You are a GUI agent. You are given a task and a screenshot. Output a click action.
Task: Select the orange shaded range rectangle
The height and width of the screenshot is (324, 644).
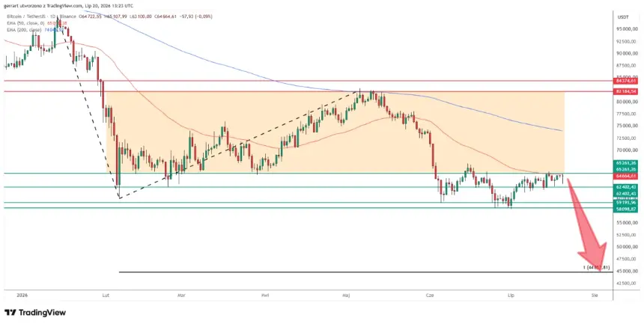pos(335,132)
